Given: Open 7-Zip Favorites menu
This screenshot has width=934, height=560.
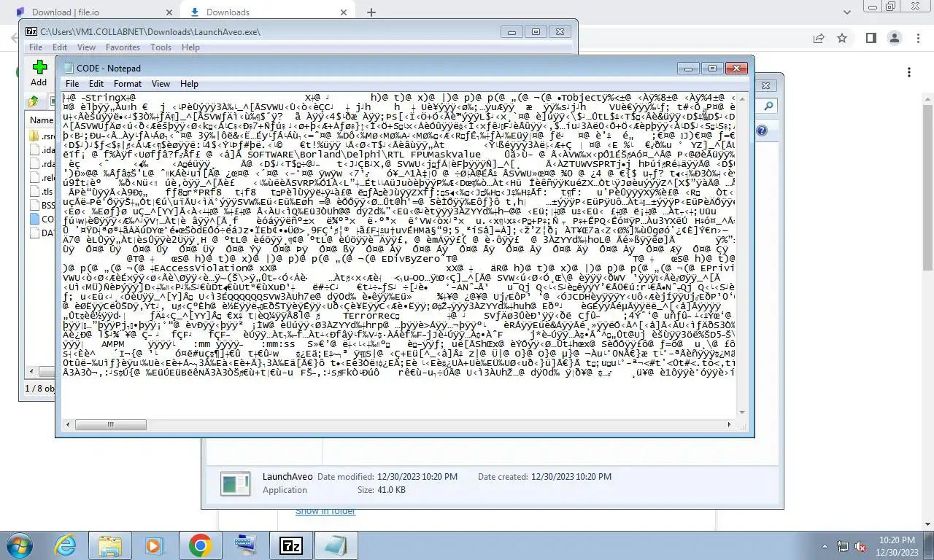Looking at the screenshot, I should (123, 47).
